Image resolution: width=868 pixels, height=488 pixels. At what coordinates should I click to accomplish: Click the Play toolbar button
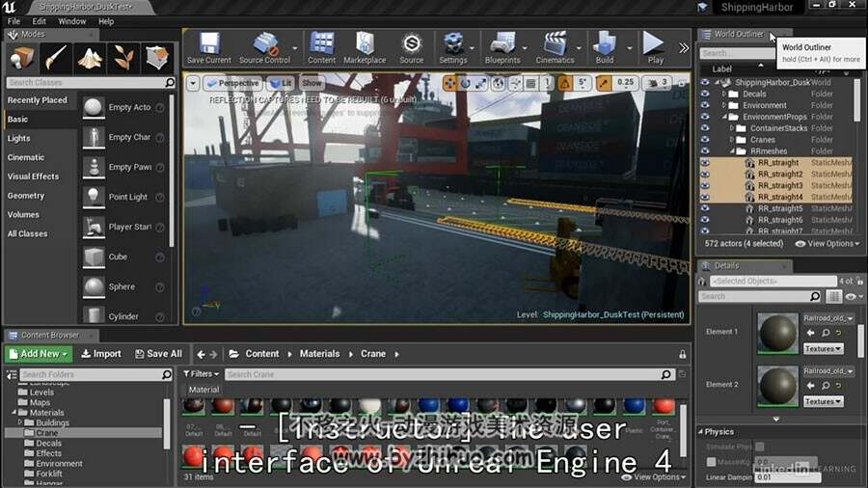(655, 48)
